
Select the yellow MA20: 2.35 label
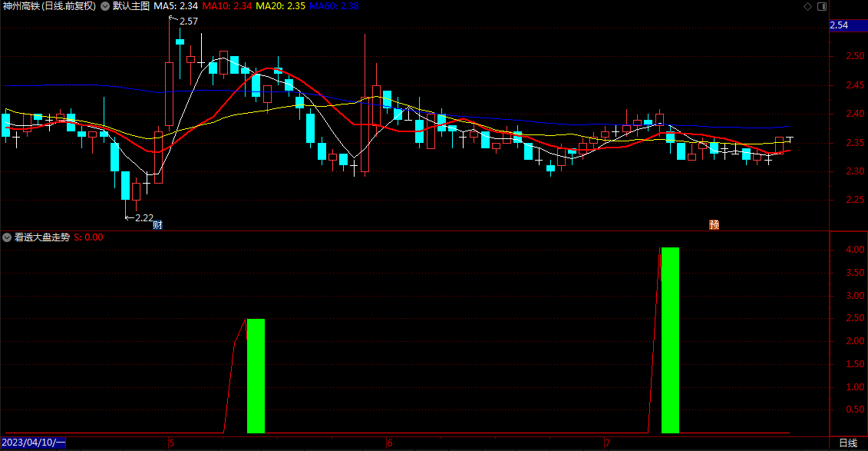(280, 6)
